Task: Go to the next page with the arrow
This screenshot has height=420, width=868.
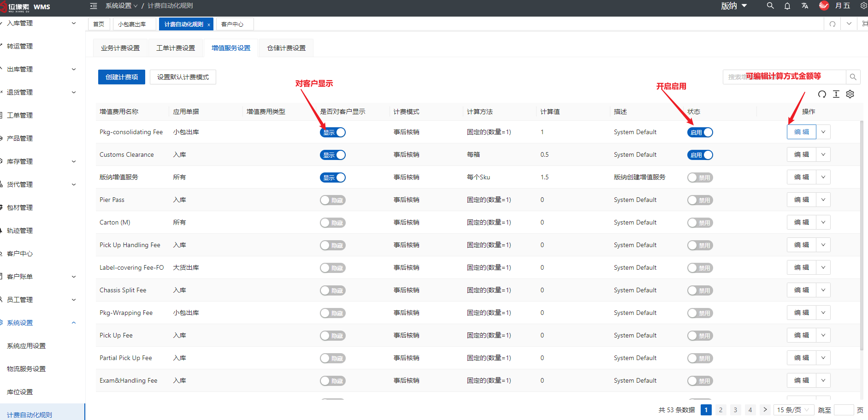Action: click(765, 409)
